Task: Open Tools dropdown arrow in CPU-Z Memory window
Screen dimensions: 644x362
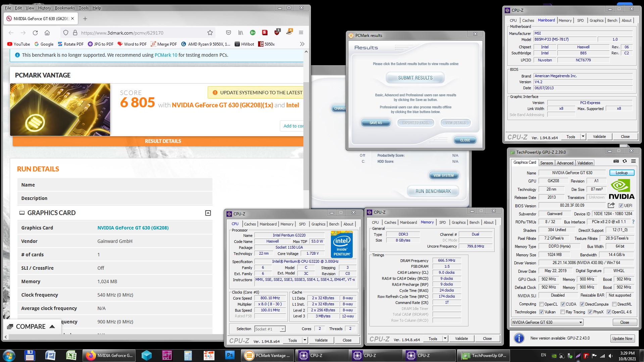Action: [x=445, y=339]
